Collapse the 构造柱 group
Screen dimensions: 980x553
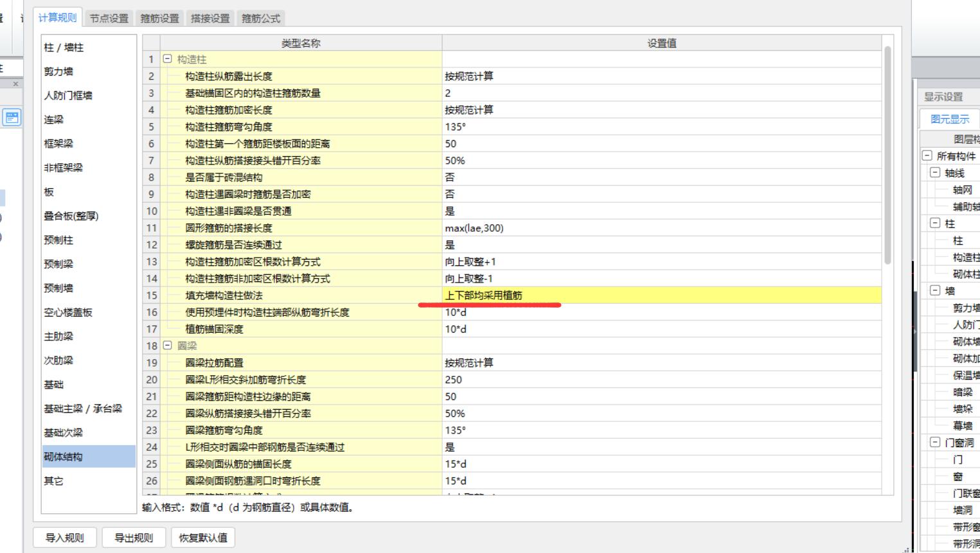pyautogui.click(x=168, y=59)
